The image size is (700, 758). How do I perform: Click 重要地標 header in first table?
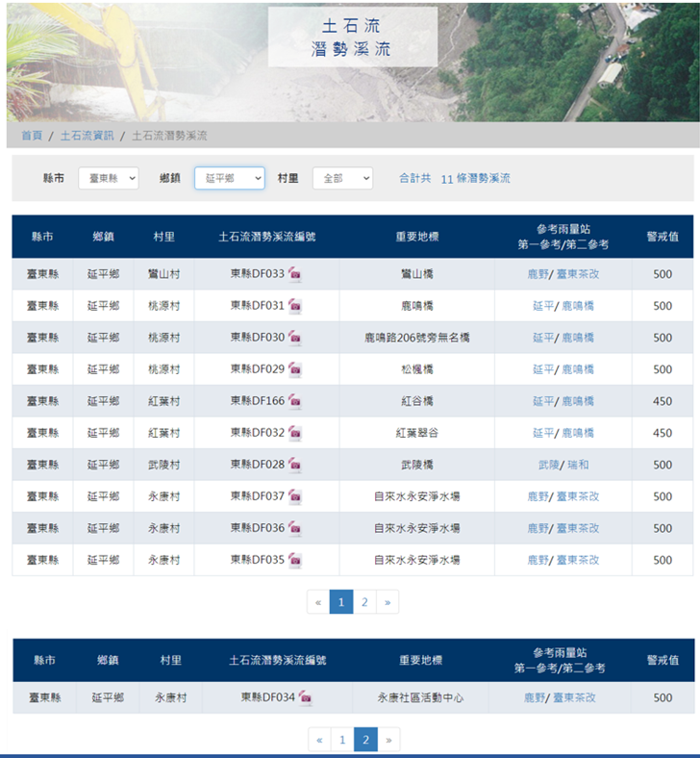tap(417, 237)
